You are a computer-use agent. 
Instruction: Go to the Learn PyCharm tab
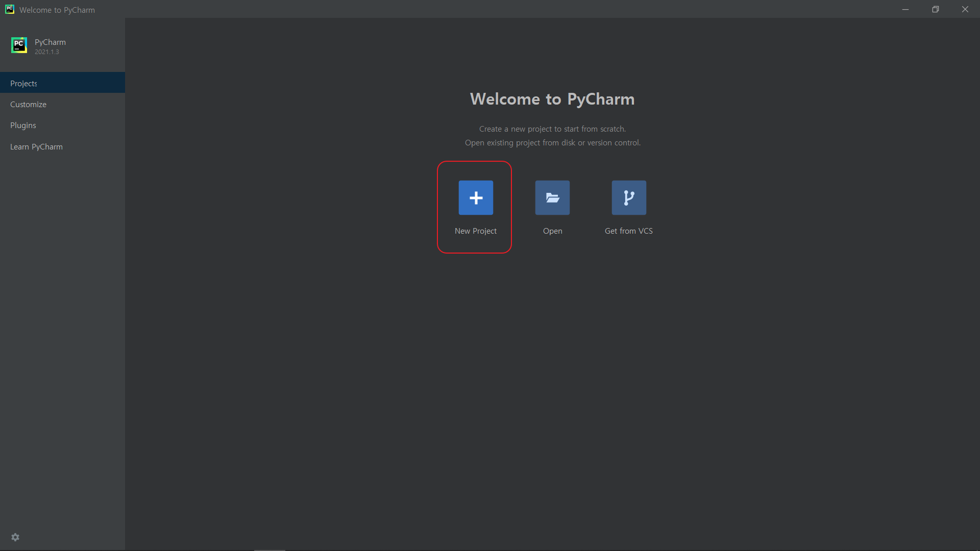click(x=36, y=146)
